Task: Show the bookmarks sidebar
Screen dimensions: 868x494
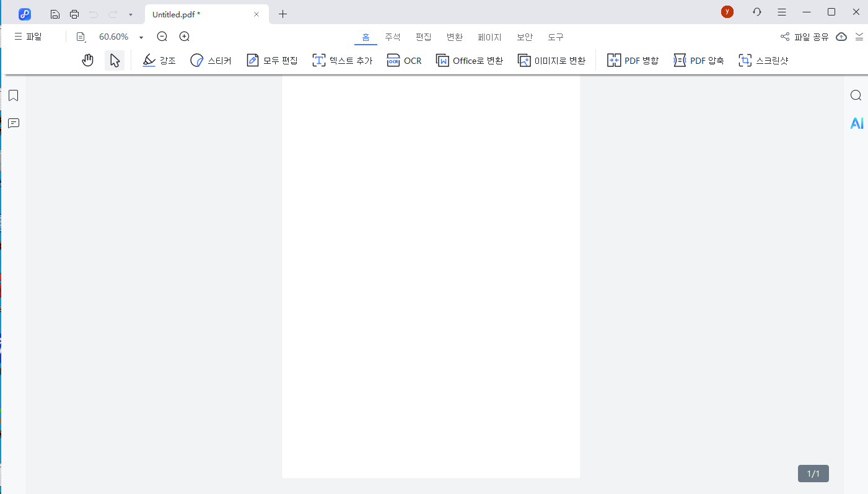Action: click(13, 95)
